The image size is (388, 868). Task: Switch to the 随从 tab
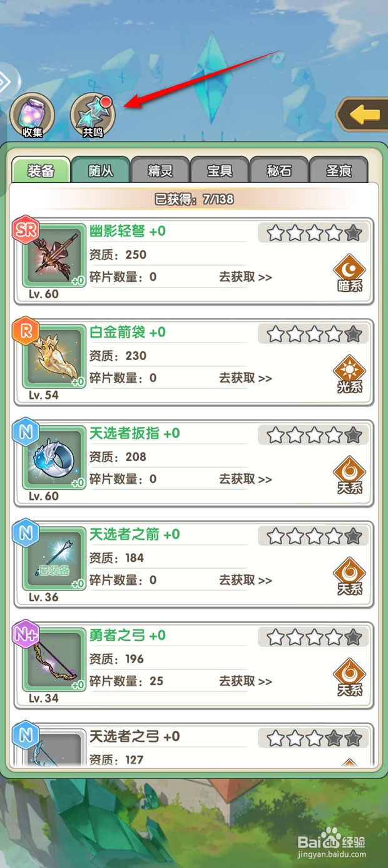pyautogui.click(x=101, y=170)
